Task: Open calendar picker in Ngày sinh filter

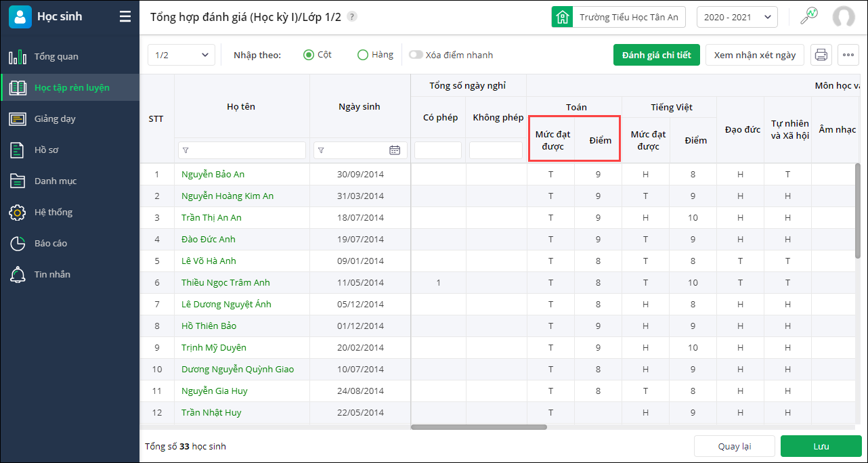Action: pos(395,150)
